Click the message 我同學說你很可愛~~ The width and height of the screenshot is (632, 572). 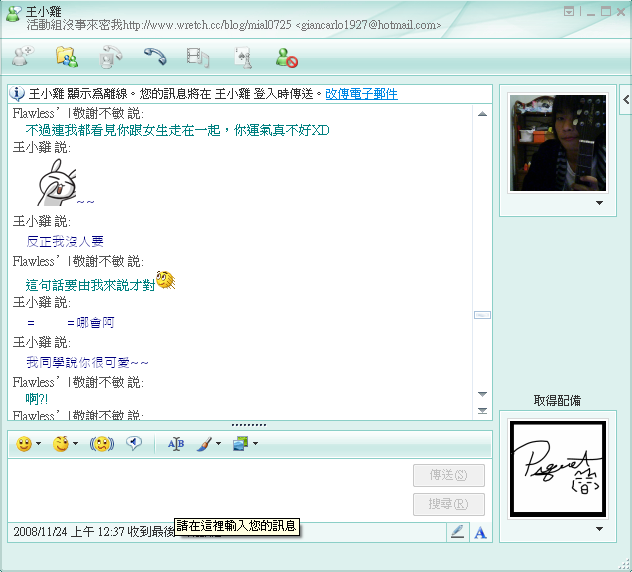pyautogui.click(x=87, y=362)
